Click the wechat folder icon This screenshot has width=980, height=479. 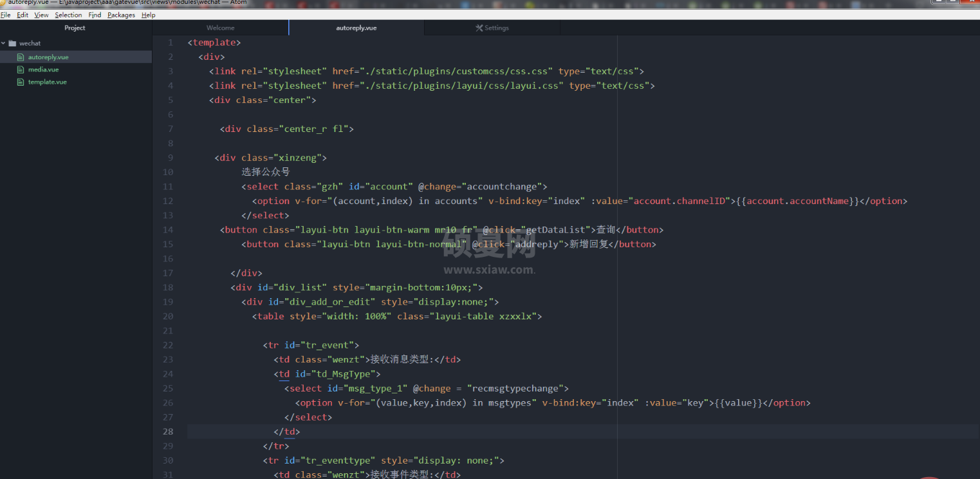(x=12, y=44)
